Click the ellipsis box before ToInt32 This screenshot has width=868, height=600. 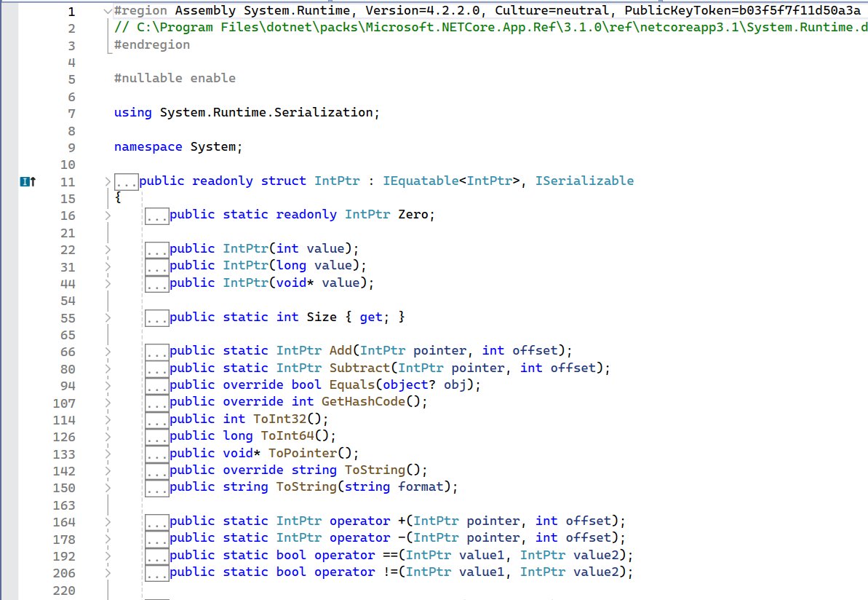pyautogui.click(x=157, y=420)
